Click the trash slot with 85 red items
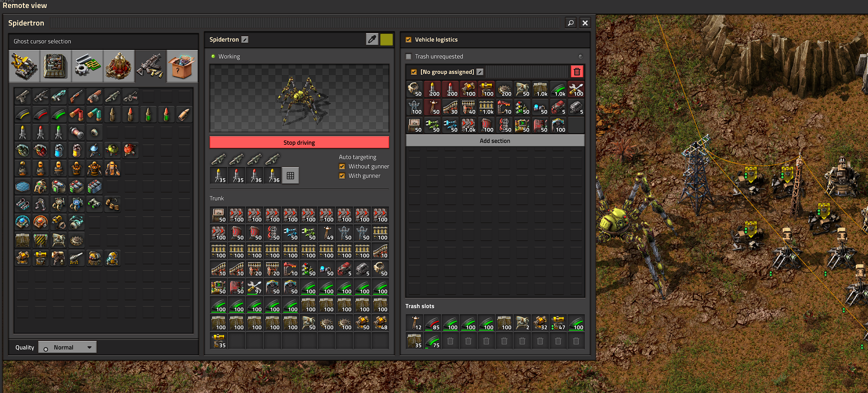The image size is (868, 393). pyautogui.click(x=432, y=323)
